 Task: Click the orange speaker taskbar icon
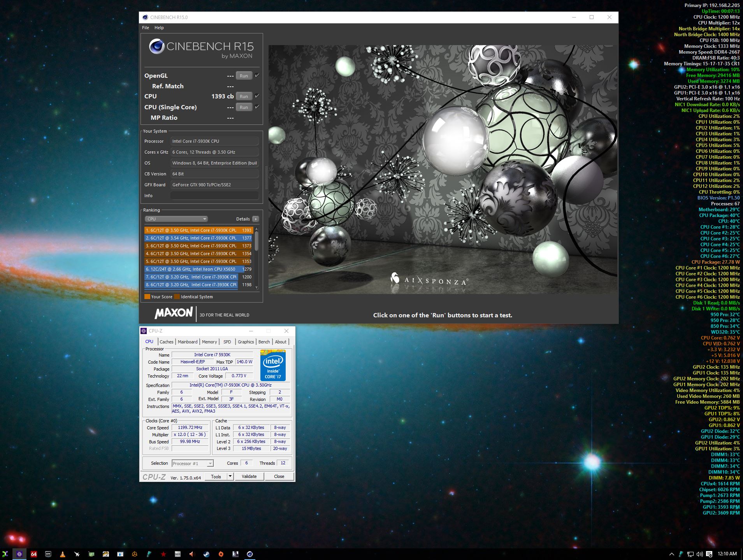[x=192, y=554]
